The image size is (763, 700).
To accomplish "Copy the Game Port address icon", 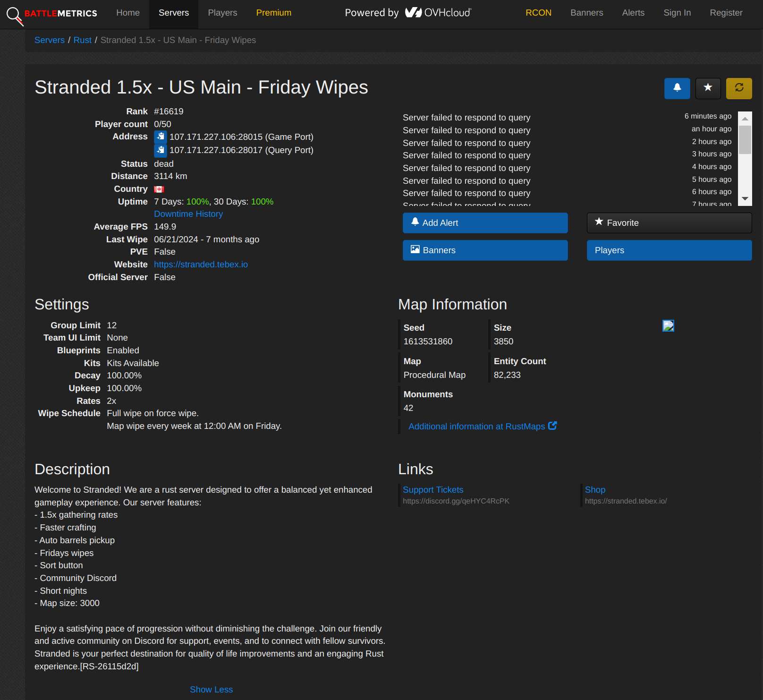I will click(161, 137).
